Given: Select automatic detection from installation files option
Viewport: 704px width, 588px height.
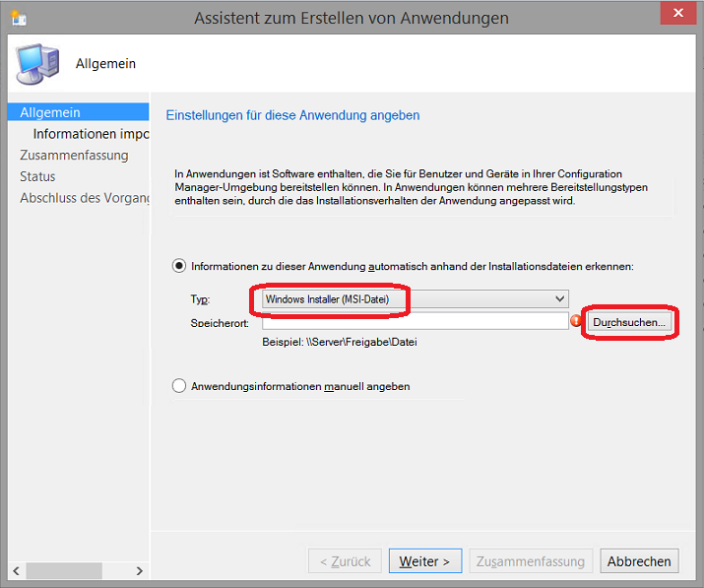Looking at the screenshot, I should tap(179, 266).
